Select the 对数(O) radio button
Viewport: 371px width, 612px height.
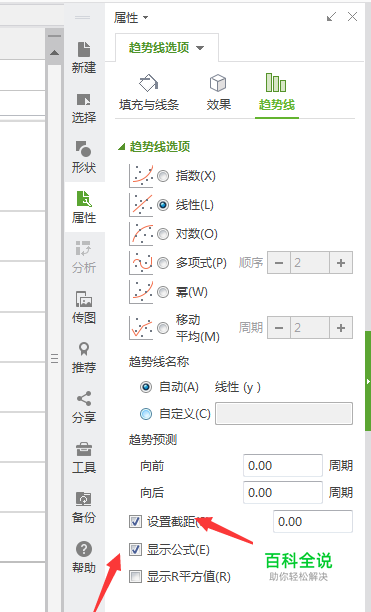pyautogui.click(x=163, y=234)
